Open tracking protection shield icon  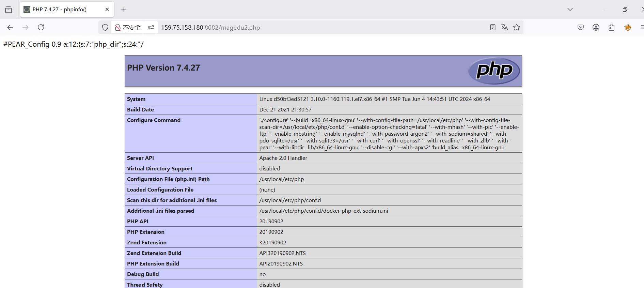click(105, 27)
